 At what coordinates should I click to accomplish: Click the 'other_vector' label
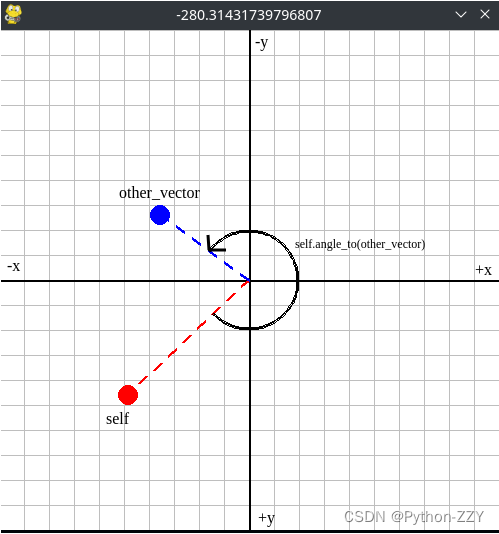coord(159,193)
